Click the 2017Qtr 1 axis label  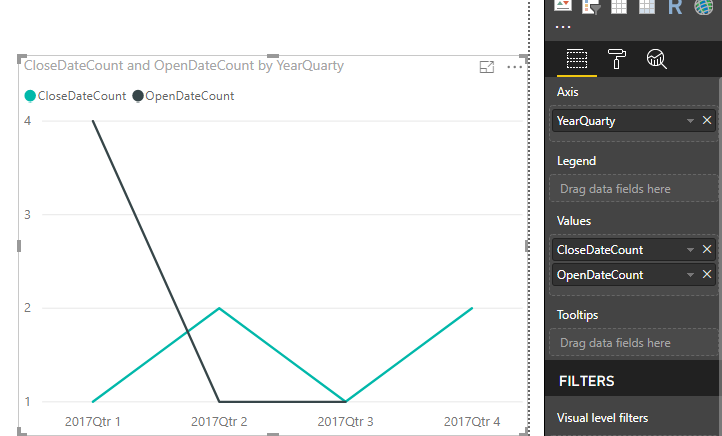93,421
